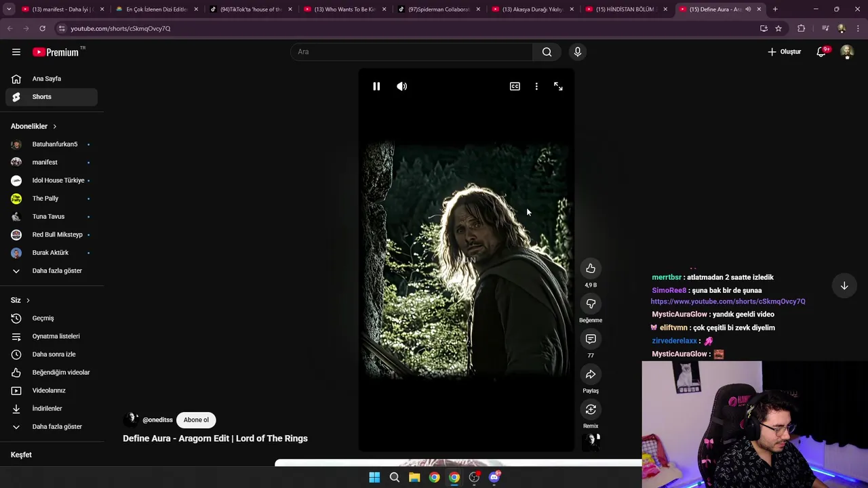Open the sound thumbnail below Remix
868x488 pixels.
pos(591,442)
